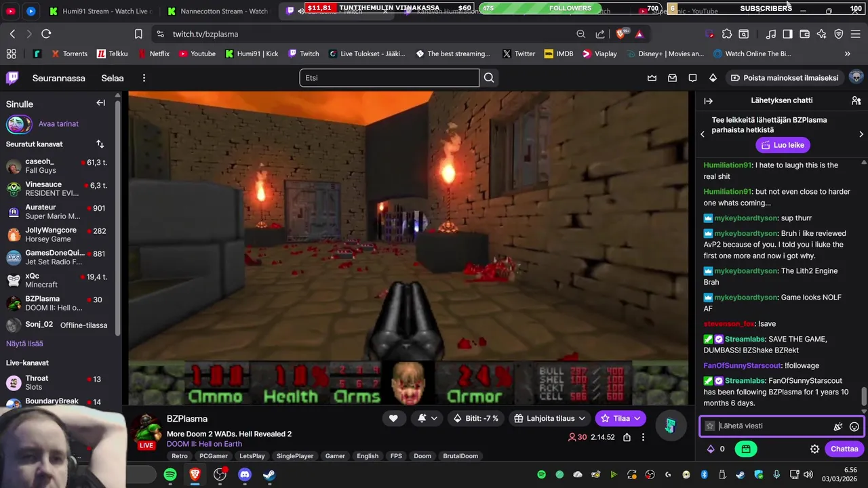Open Seurannassa tab

(59, 78)
